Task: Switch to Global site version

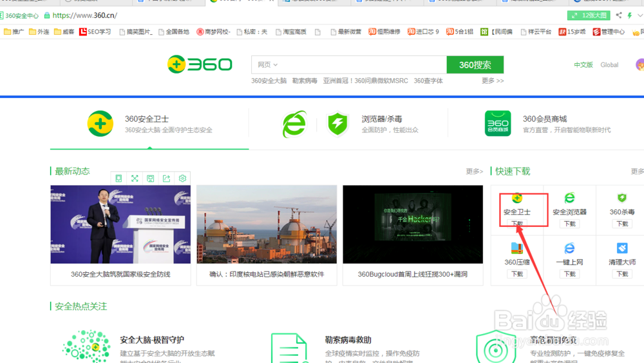Action: [609, 65]
